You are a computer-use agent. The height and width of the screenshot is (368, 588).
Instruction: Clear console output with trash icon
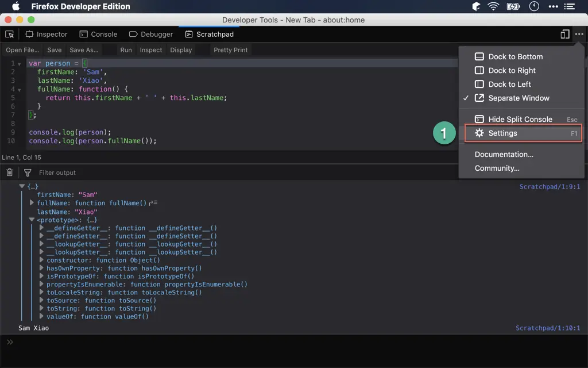(10, 172)
